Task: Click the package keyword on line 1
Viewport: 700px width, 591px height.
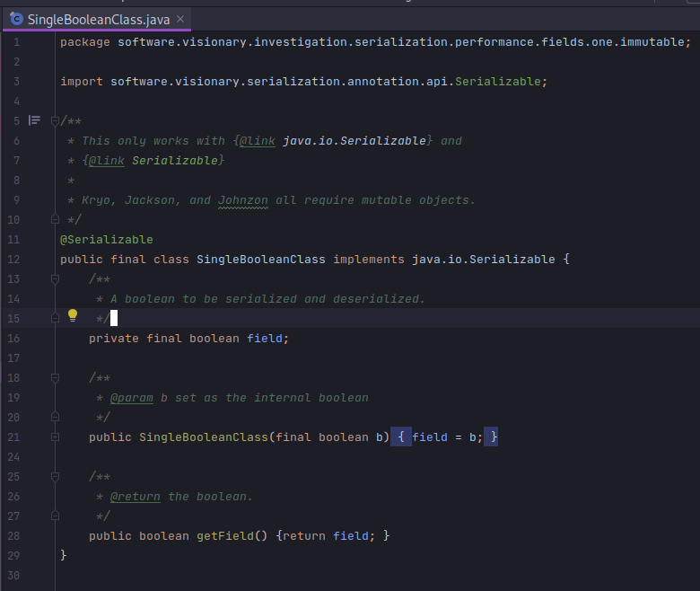Action: click(85, 42)
